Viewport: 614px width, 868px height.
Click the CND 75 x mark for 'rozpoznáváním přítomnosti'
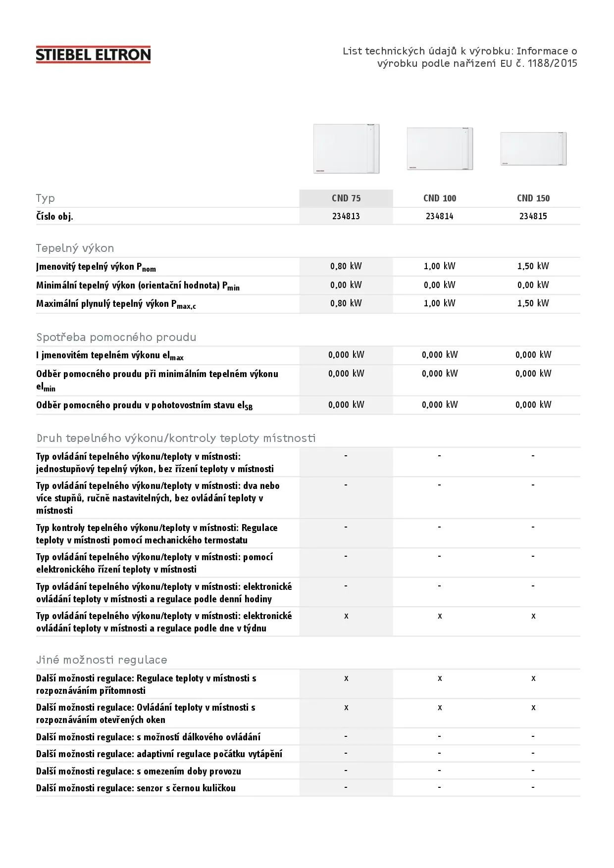click(x=346, y=678)
